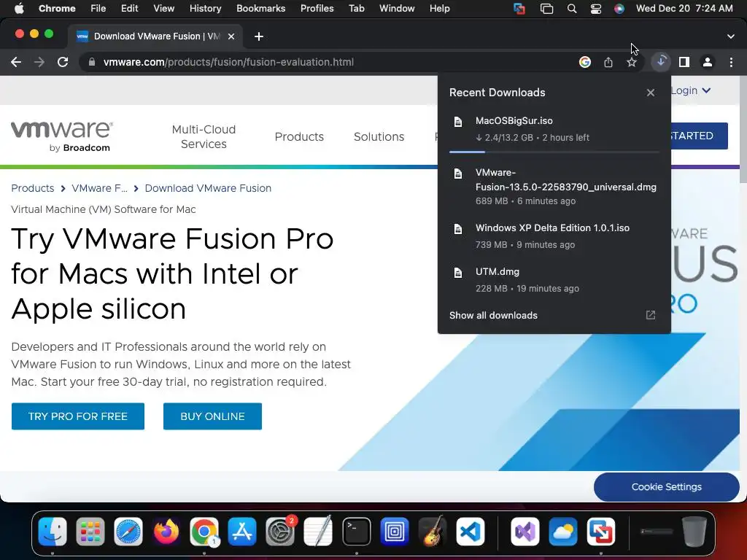Open the Multi-Cloud Services menu
Viewport: 747px width, 560px height.
pos(204,136)
